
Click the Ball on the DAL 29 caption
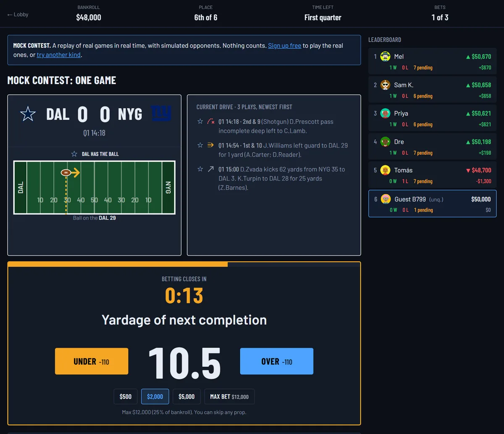(x=94, y=218)
